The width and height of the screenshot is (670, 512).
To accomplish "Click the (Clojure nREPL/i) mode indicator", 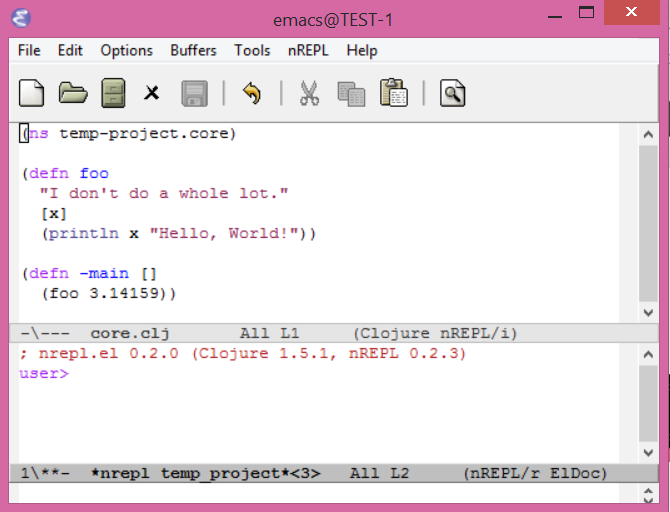I will click(x=435, y=333).
